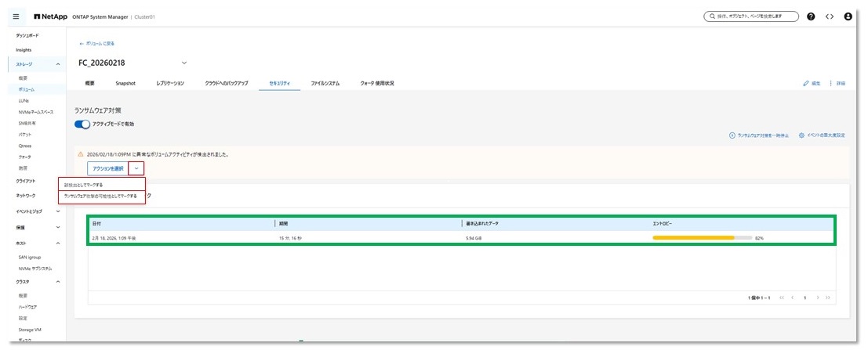Select ランサムウェア攻撃の可能性としてマークする option
The image size is (868, 350).
pos(100,196)
